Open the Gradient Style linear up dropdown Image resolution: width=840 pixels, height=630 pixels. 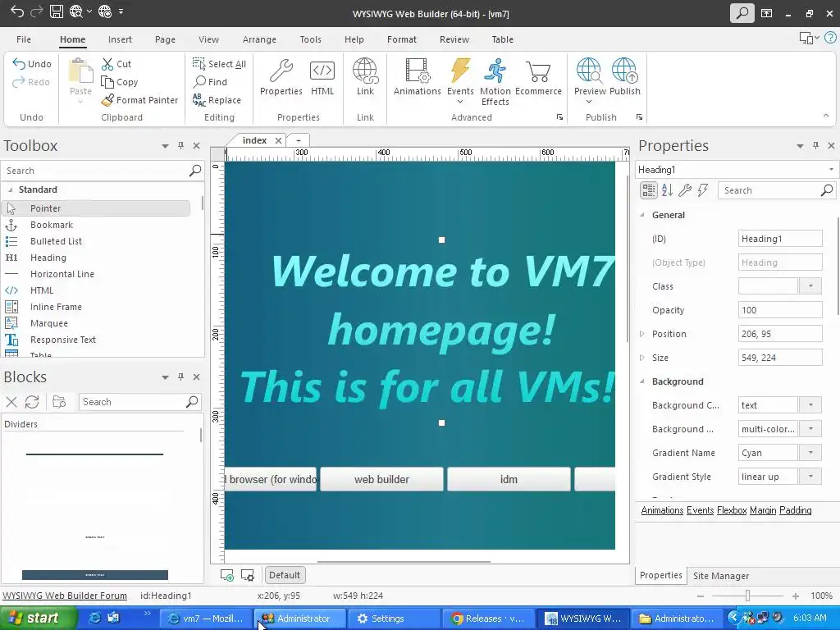(810, 477)
